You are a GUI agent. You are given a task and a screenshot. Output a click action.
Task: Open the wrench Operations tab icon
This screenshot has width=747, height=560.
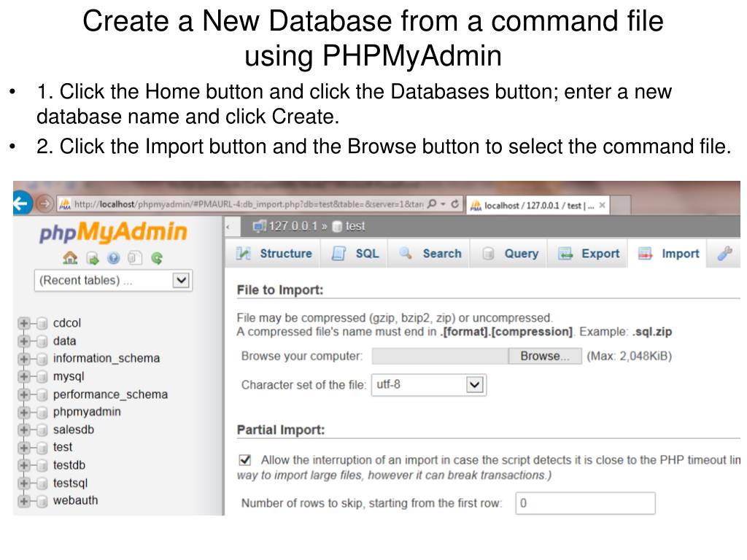point(724,253)
